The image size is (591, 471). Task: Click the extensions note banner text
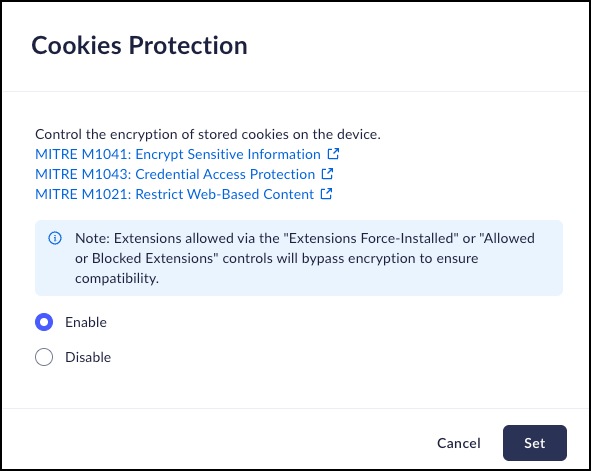(305, 258)
